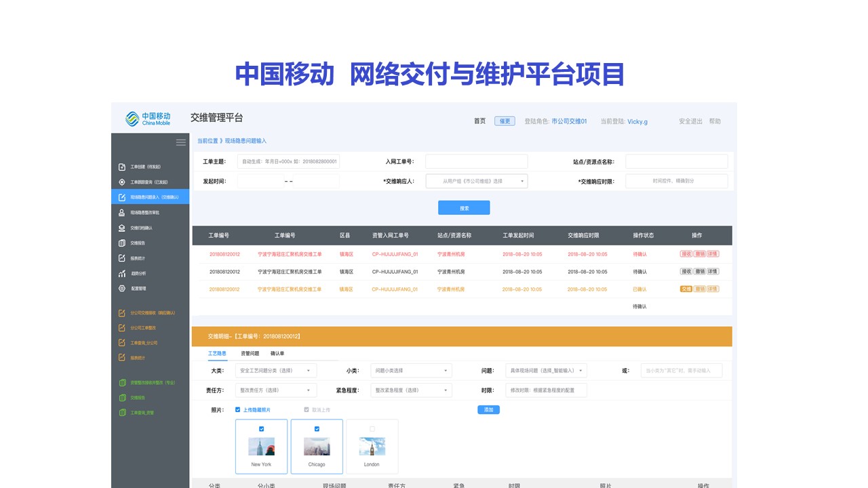Click the Vicky.g user name link
Screen dimensions: 868x488
637,121
